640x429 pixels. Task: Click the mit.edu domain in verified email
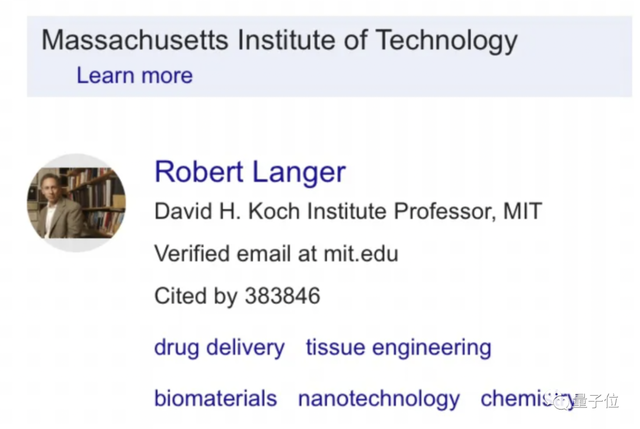tap(362, 254)
